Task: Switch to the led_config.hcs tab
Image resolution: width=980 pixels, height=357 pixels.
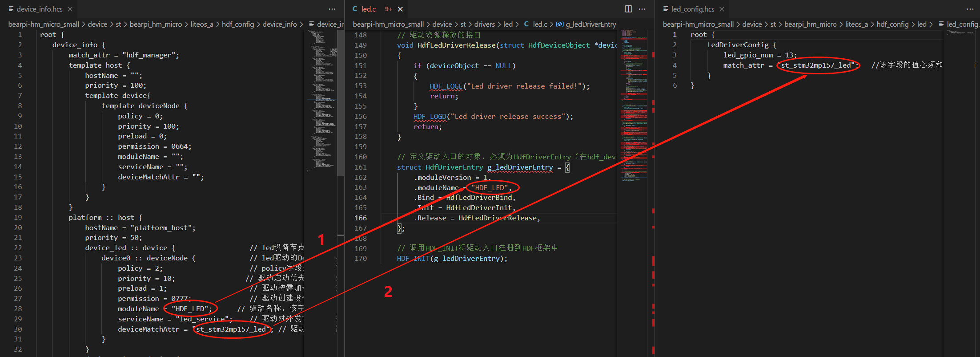Action: (693, 9)
